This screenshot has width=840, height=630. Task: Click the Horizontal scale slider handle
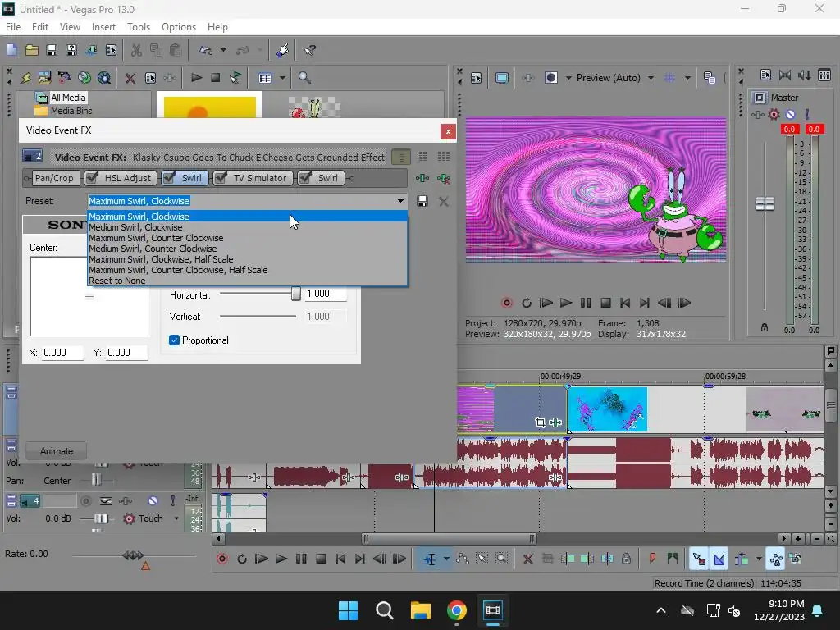pyautogui.click(x=295, y=294)
